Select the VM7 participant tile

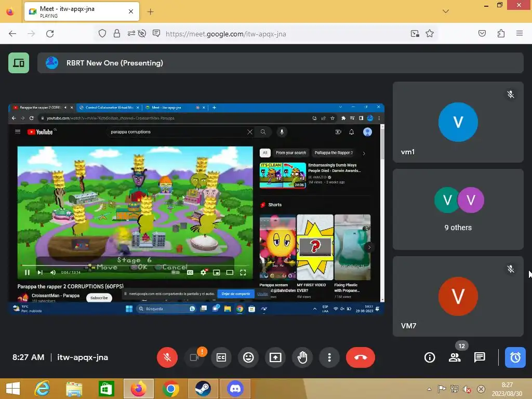[x=458, y=297]
